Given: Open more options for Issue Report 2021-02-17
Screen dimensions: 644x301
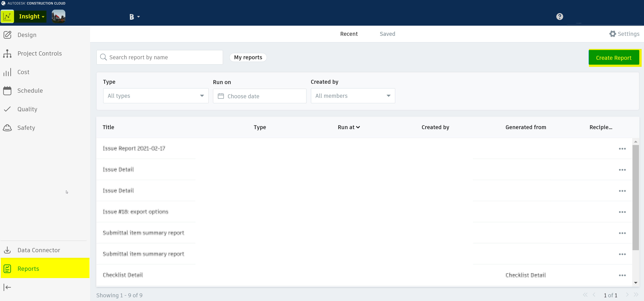Looking at the screenshot, I should (x=622, y=149).
